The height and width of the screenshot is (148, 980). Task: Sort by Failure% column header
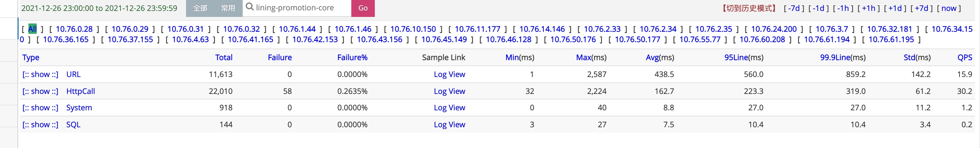click(352, 57)
